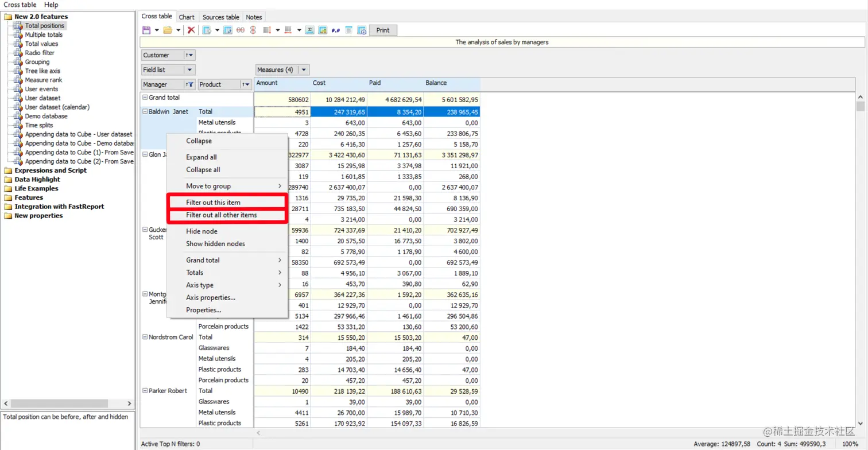The width and height of the screenshot is (868, 450).
Task: Click the field list toolbar icon
Action: pyautogui.click(x=348, y=30)
